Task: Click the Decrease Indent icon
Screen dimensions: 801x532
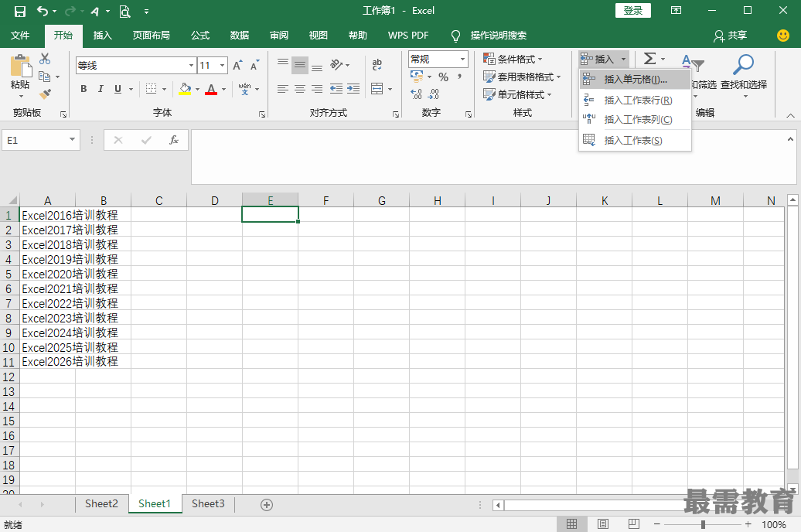Action: pos(336,89)
